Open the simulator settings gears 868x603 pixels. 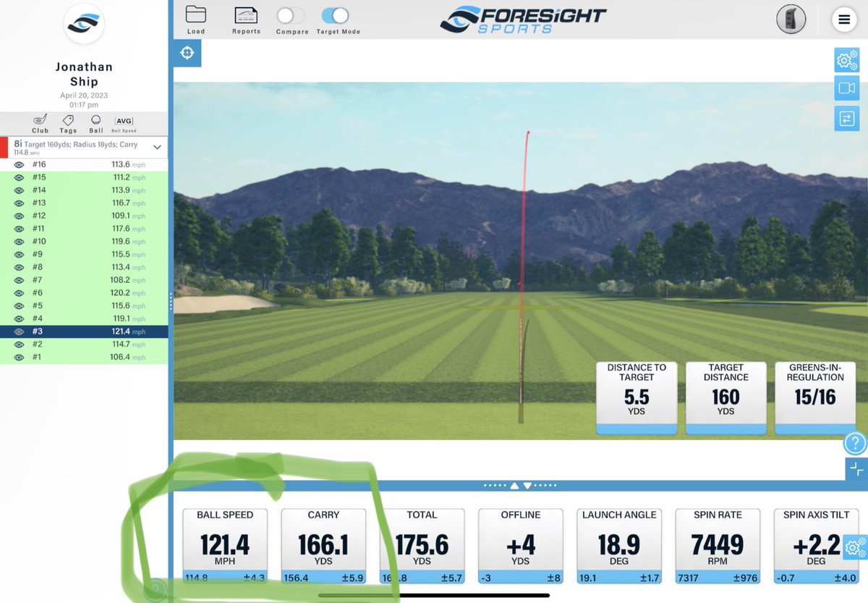click(846, 60)
